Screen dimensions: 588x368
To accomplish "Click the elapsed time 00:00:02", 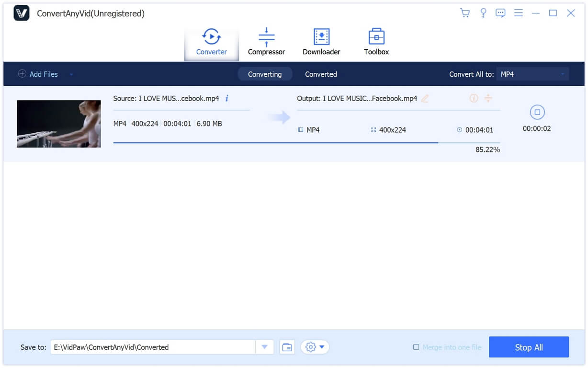I will coord(537,128).
